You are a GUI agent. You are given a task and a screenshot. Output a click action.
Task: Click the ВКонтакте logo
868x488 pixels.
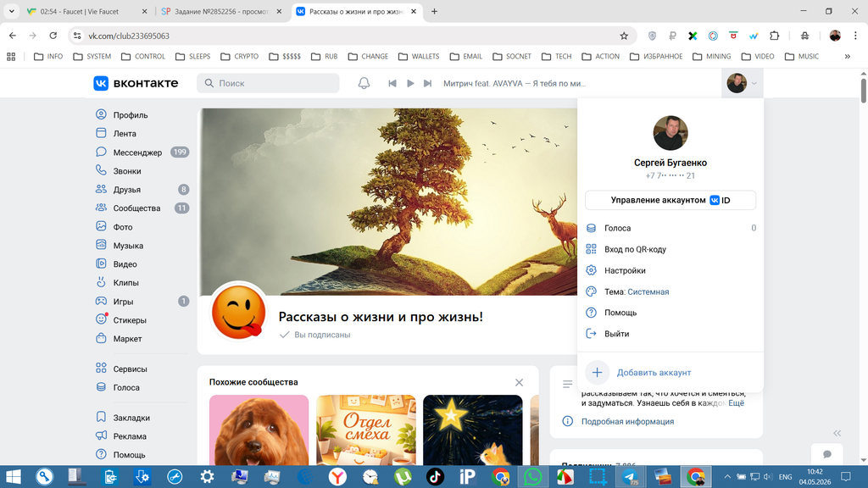click(136, 83)
